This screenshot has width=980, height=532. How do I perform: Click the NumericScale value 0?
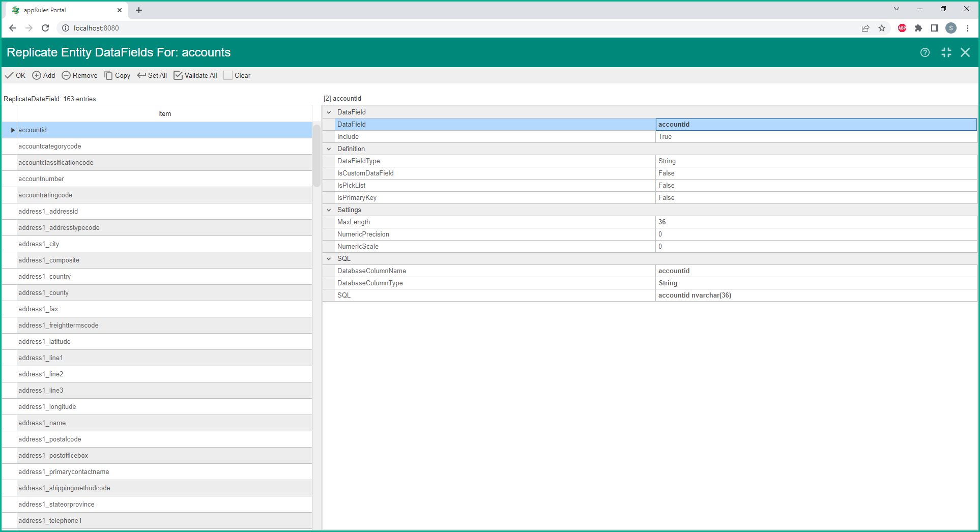pyautogui.click(x=816, y=246)
